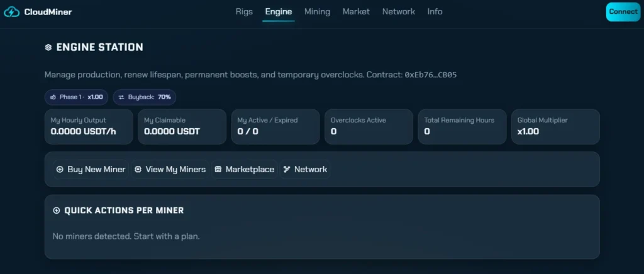Click the chip icon beside View My Miners

(x=138, y=170)
